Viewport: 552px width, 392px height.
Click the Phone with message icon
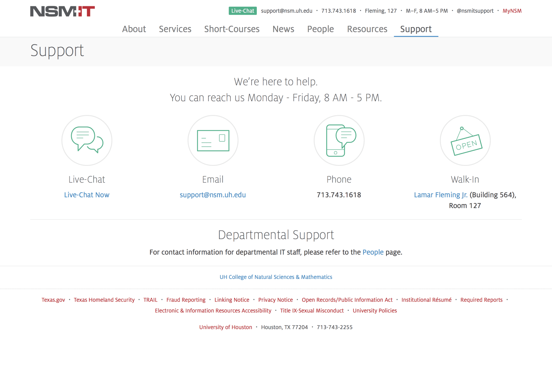tap(339, 140)
